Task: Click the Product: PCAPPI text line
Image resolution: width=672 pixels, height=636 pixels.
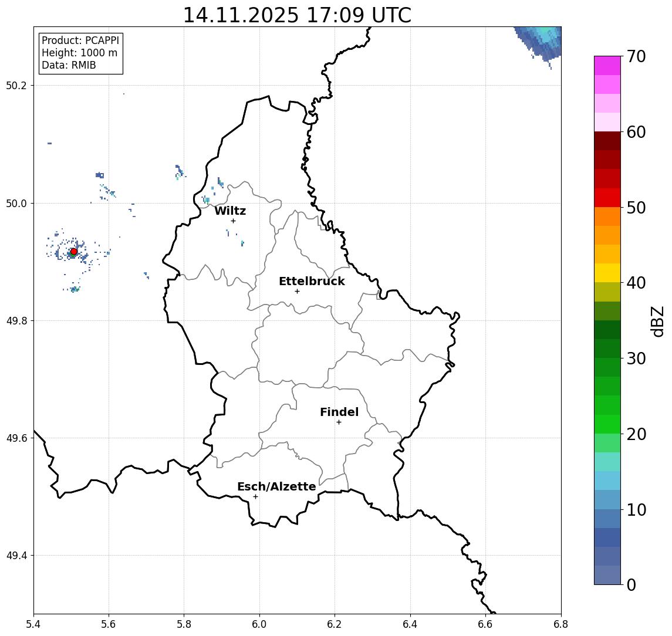Action: tap(80, 40)
